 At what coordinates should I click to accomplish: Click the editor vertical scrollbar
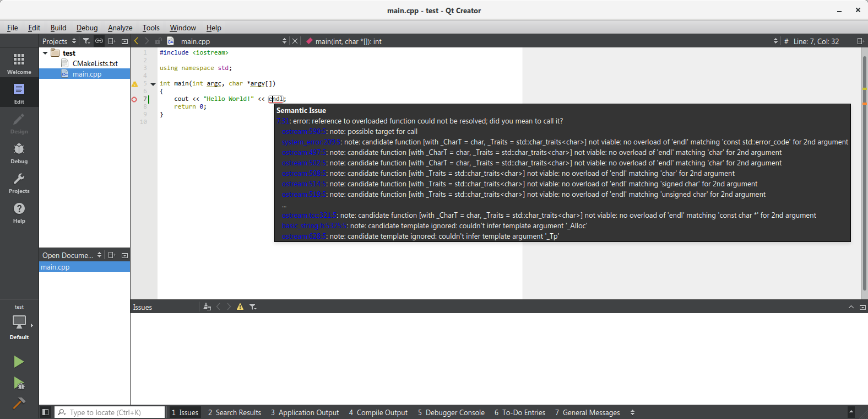pos(864,173)
